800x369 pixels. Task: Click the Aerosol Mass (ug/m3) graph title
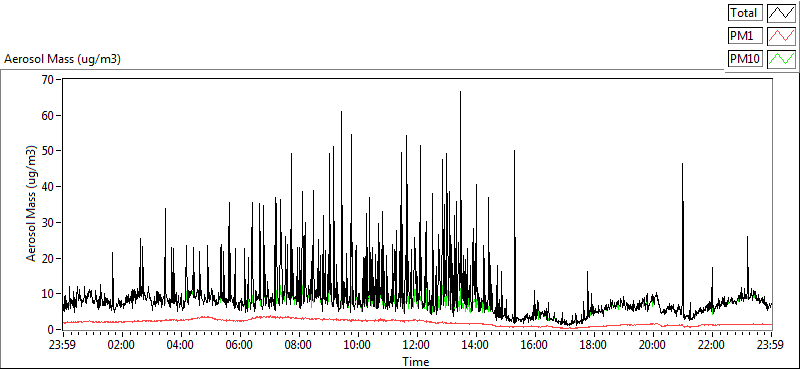pos(62,59)
